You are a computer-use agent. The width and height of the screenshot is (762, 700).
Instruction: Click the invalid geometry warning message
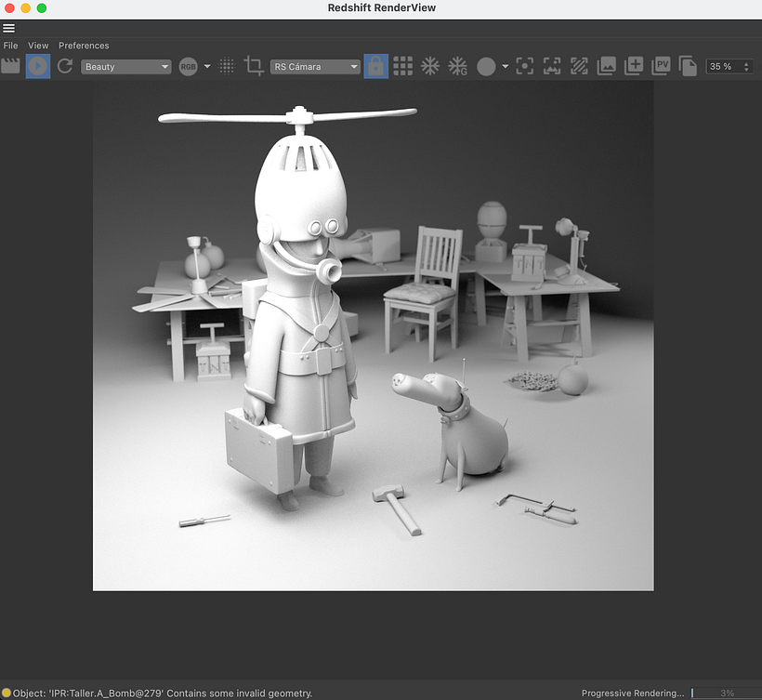tap(163, 693)
